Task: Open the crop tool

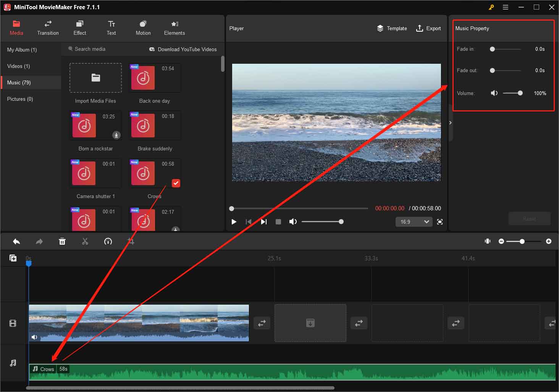Action: tap(131, 241)
